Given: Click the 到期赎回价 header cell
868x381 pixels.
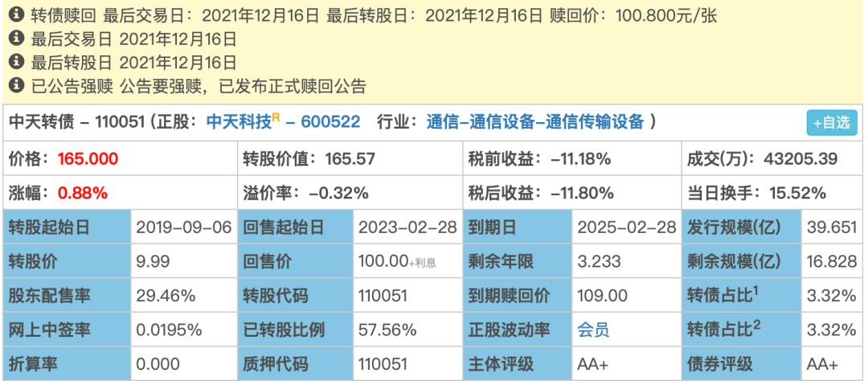Looking at the screenshot, I should pyautogui.click(x=517, y=296).
